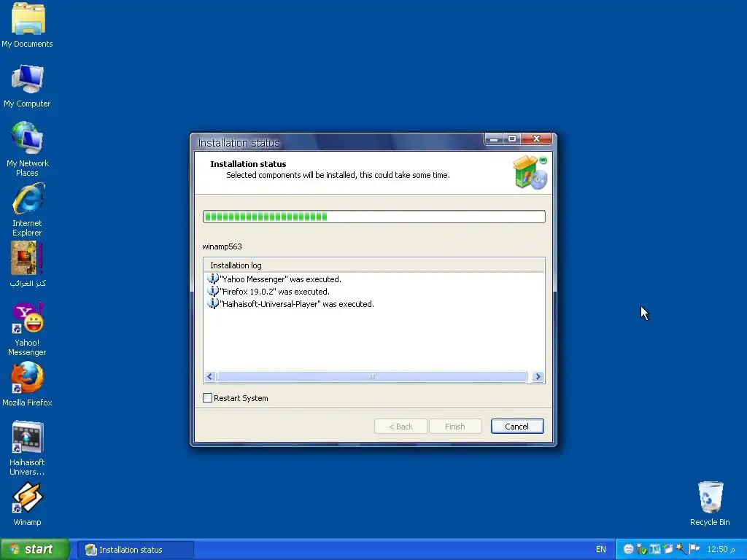Viewport: 747px width, 560px height.
Task: Click the TI-style columns tray icon
Action: click(x=655, y=549)
